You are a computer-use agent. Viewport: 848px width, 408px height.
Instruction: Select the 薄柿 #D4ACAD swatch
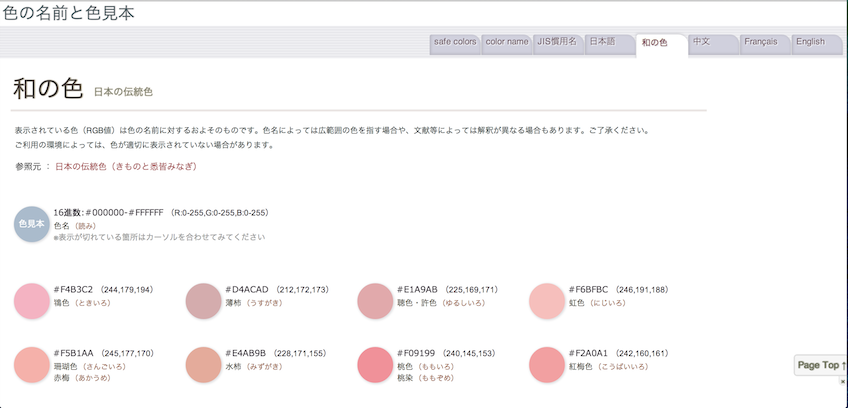click(x=203, y=301)
